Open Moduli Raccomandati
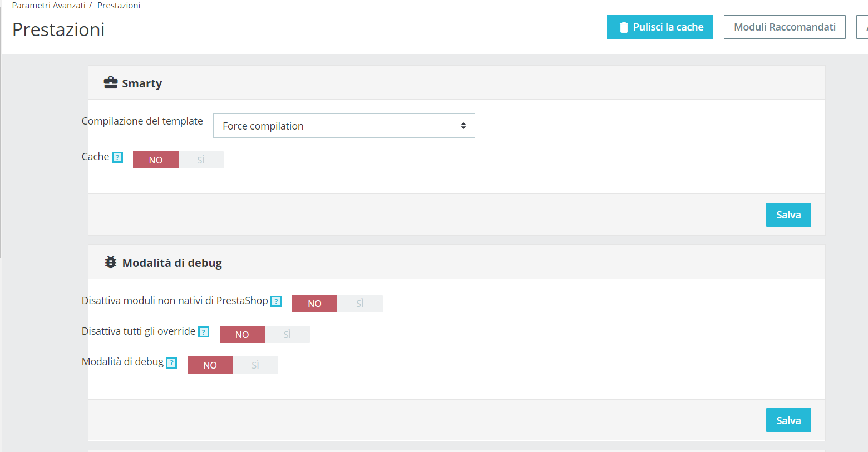The height and width of the screenshot is (452, 868). pyautogui.click(x=785, y=27)
